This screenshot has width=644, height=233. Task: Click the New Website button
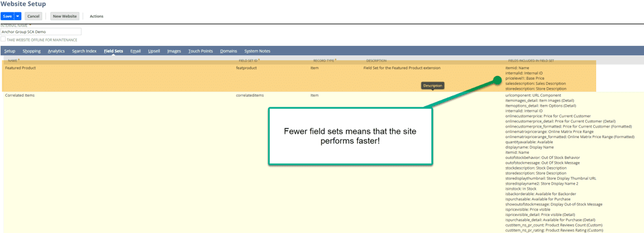tap(65, 16)
